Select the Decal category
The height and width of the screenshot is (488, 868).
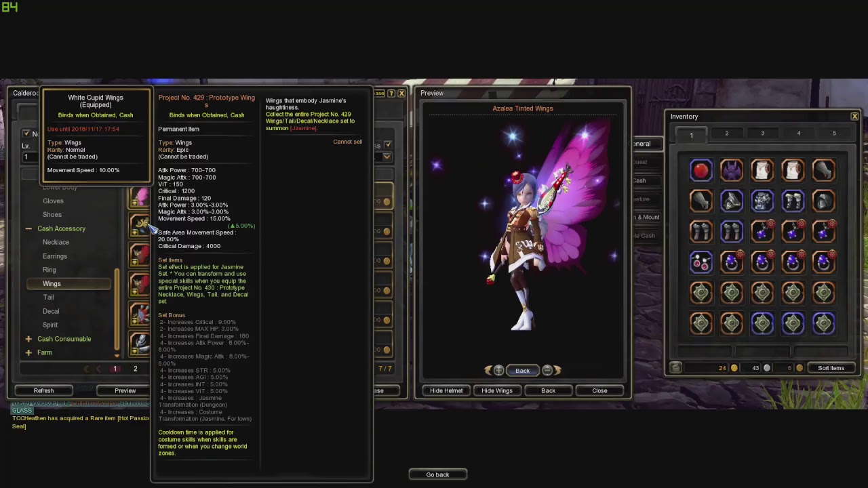click(x=51, y=311)
